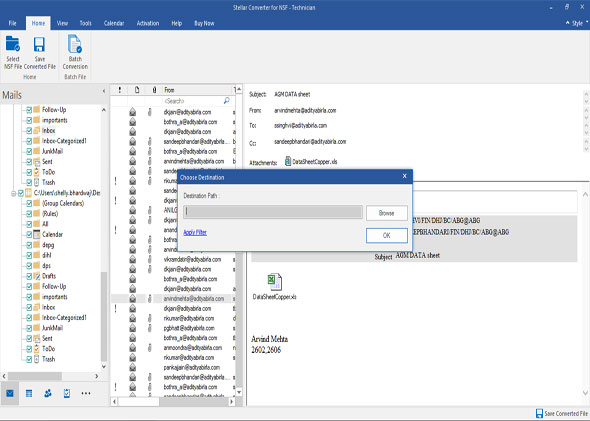The width and height of the screenshot is (590, 421).
Task: Click the Buy Now tab
Action: point(204,23)
